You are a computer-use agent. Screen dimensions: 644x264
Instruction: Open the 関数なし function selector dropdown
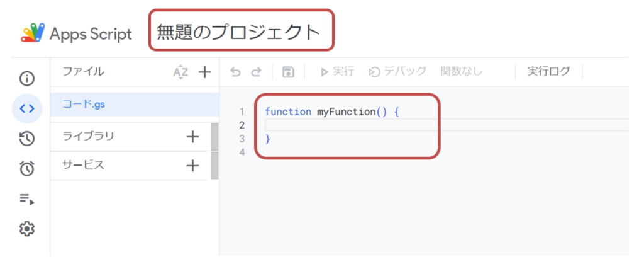(x=462, y=72)
